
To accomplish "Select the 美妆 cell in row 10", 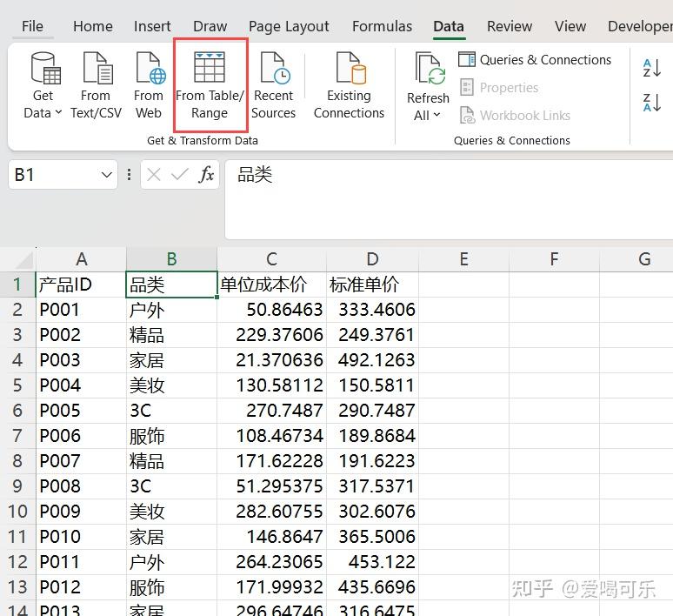I will click(x=171, y=512).
